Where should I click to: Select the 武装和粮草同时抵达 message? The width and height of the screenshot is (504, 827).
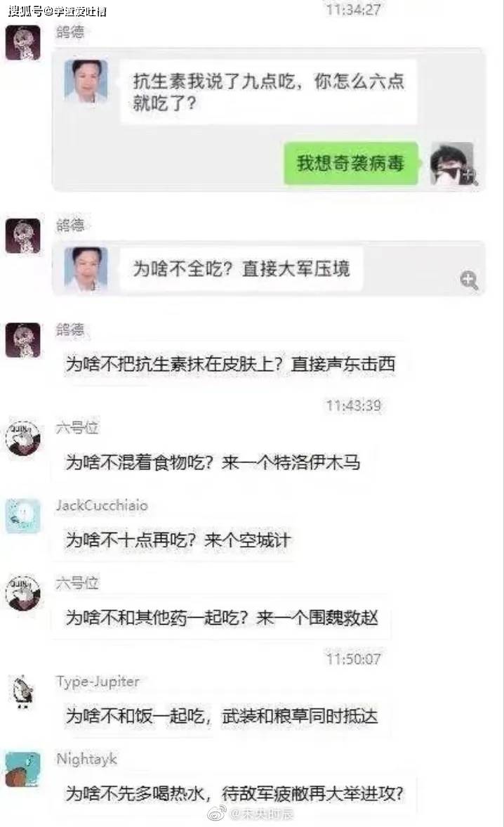coord(222,716)
